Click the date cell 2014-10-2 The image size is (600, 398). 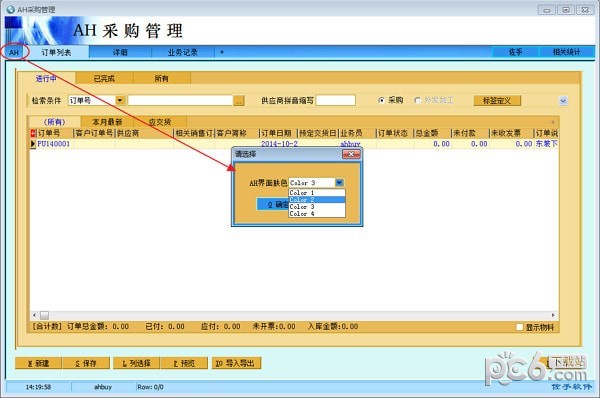coord(279,144)
